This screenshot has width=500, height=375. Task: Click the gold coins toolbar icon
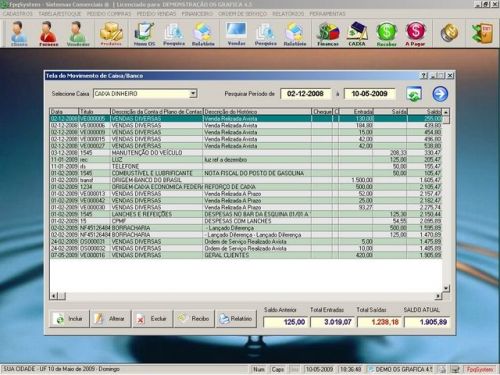click(x=449, y=33)
